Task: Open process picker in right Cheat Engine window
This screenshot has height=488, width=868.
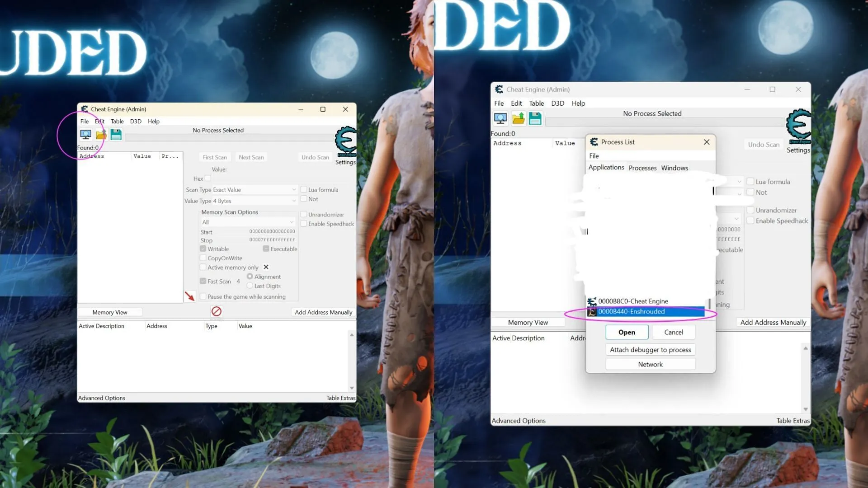Action: pos(500,118)
